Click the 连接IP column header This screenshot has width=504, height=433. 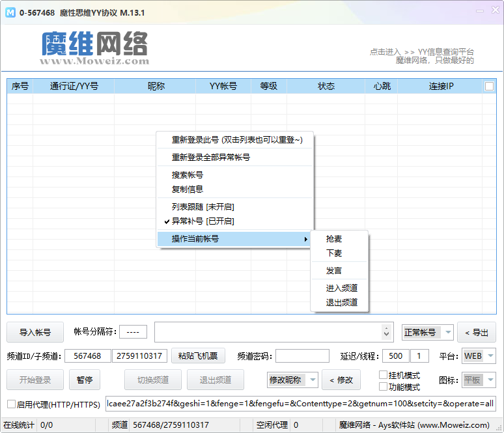pyautogui.click(x=440, y=86)
